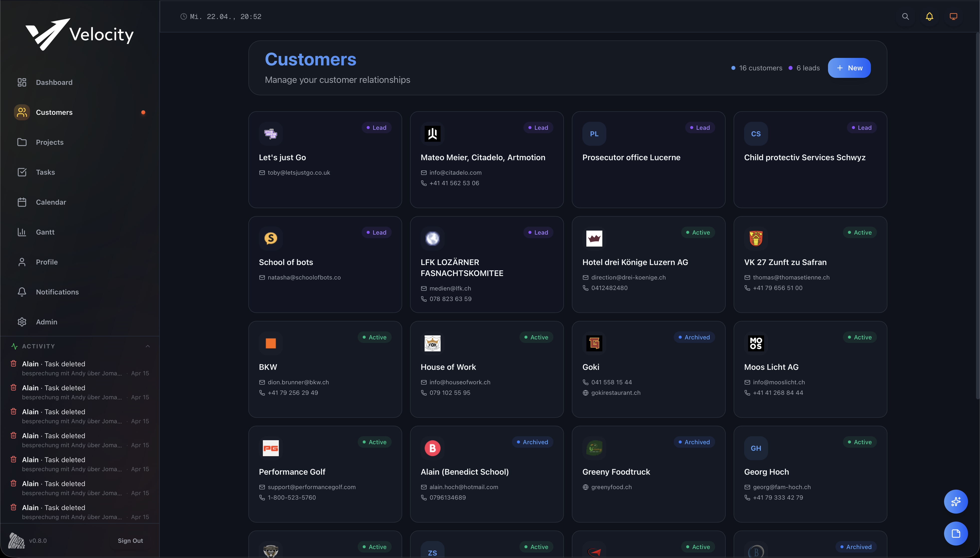Click the House of Work fox logo
980x558 pixels.
click(432, 343)
